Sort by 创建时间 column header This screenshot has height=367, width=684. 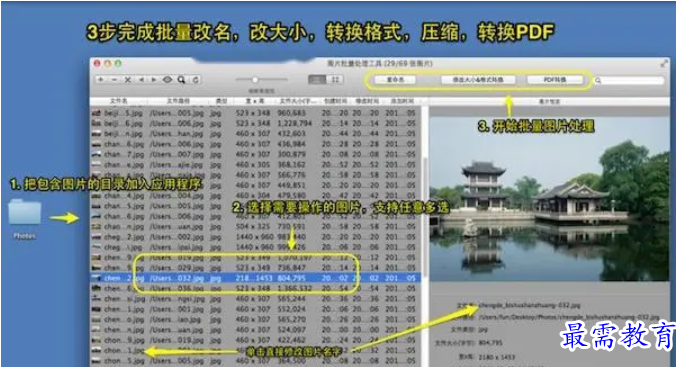[335, 101]
